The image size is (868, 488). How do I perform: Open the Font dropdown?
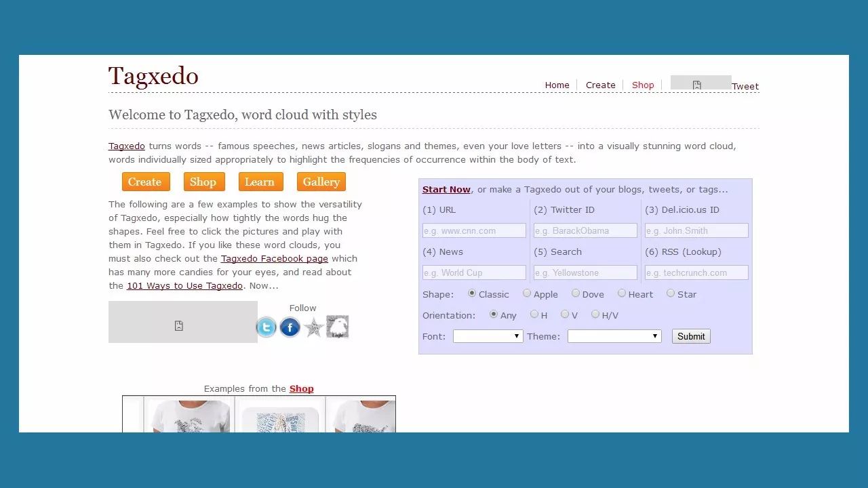tap(488, 336)
